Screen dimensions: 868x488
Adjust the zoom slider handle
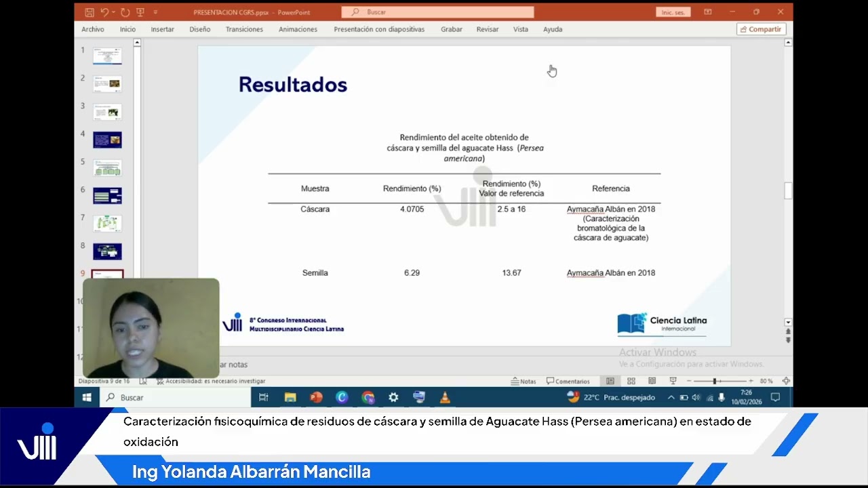click(x=715, y=381)
